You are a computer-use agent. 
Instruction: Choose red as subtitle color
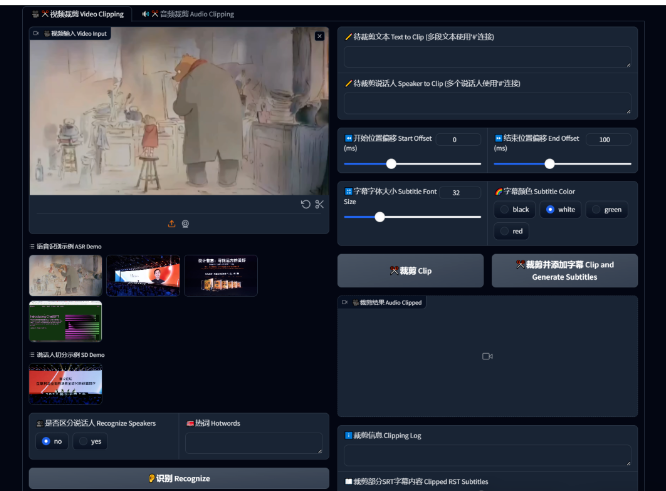(511, 231)
